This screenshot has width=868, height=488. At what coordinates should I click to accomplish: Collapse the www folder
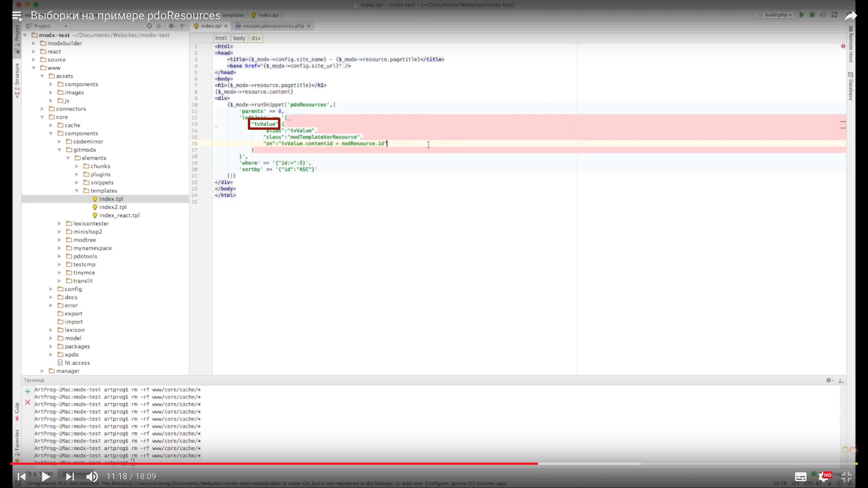pos(34,68)
